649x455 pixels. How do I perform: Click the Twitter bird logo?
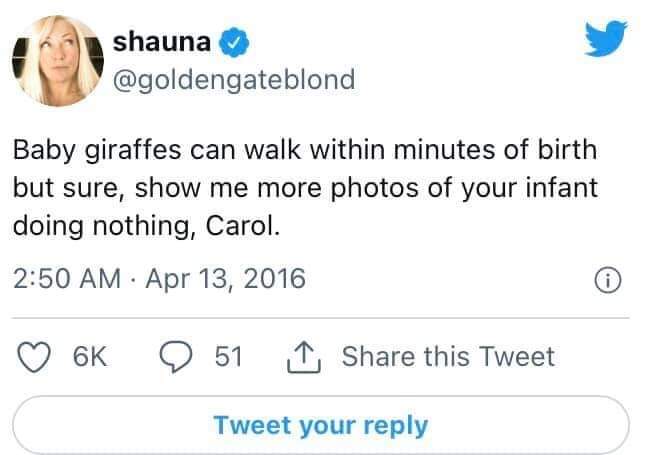[606, 38]
